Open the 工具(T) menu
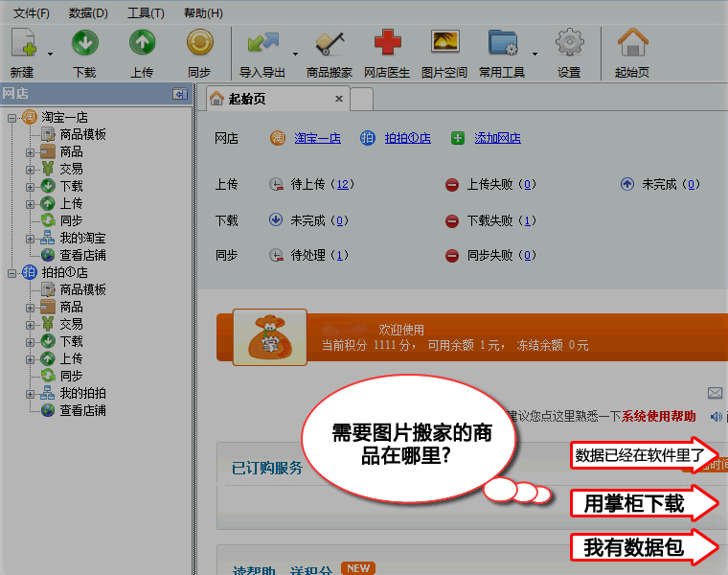 tap(146, 13)
